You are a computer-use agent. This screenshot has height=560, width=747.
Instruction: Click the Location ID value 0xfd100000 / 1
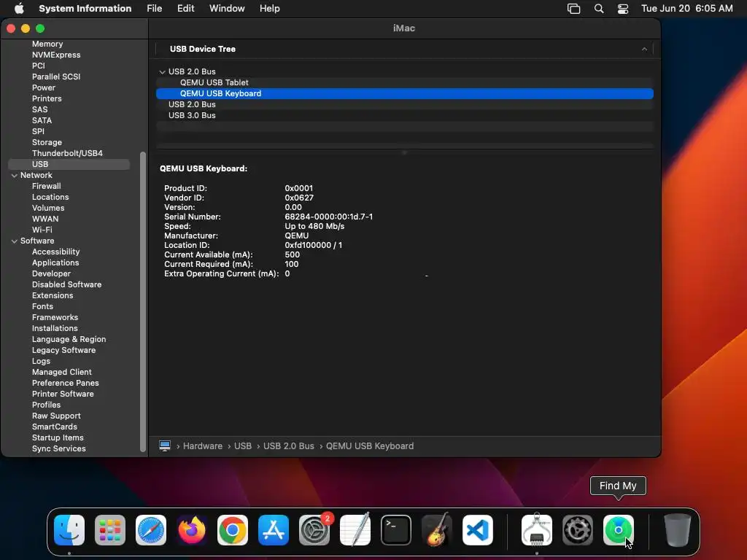[x=314, y=245]
